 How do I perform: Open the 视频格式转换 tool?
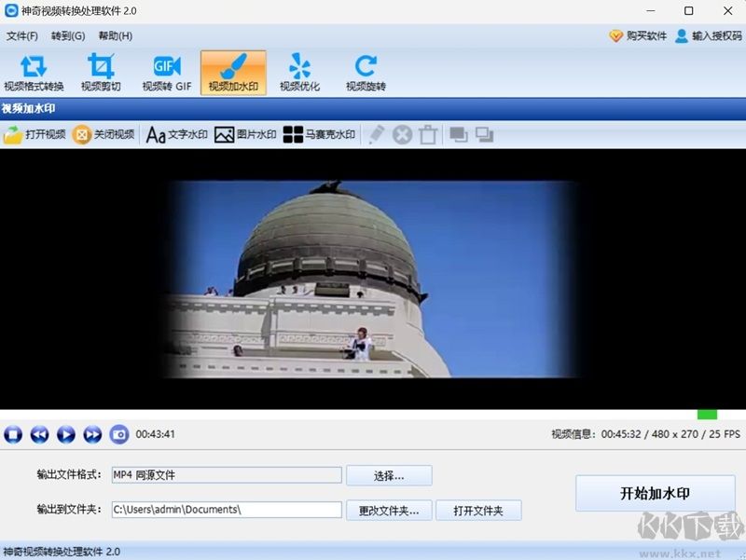point(34,74)
